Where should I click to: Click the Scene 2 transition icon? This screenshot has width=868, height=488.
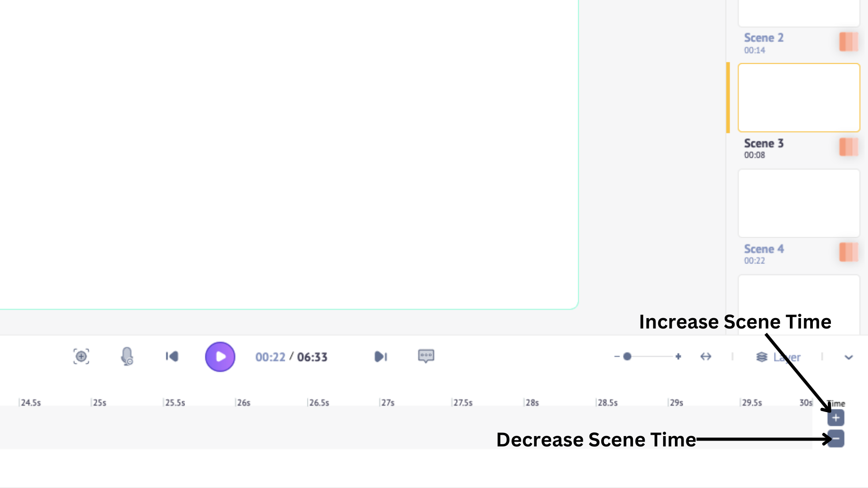coord(848,42)
